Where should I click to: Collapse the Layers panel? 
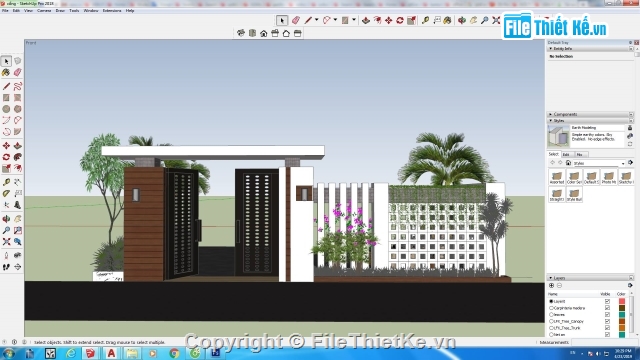(551, 278)
